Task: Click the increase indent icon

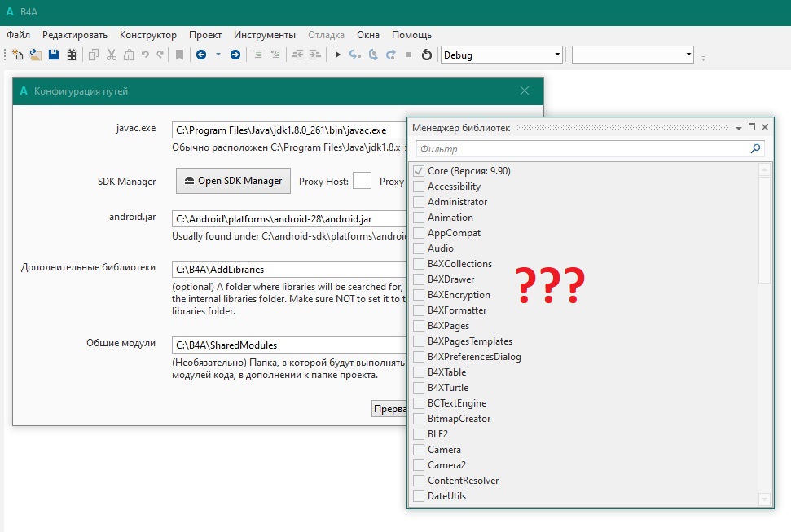Action: [x=314, y=55]
